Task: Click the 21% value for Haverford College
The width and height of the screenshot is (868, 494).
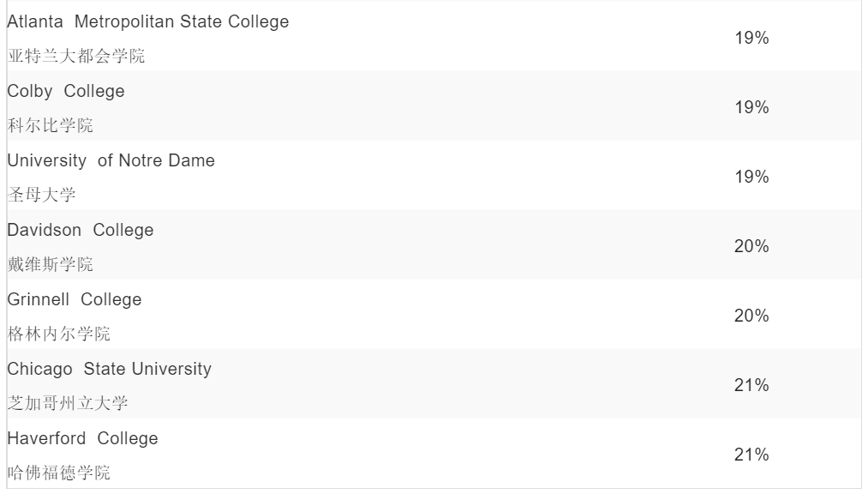Action: tap(751, 455)
